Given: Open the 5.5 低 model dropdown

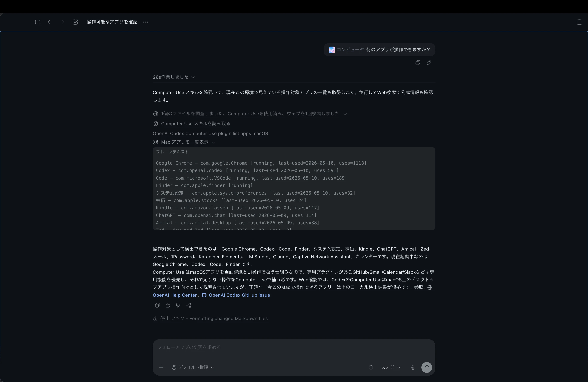Looking at the screenshot, I should [391, 367].
